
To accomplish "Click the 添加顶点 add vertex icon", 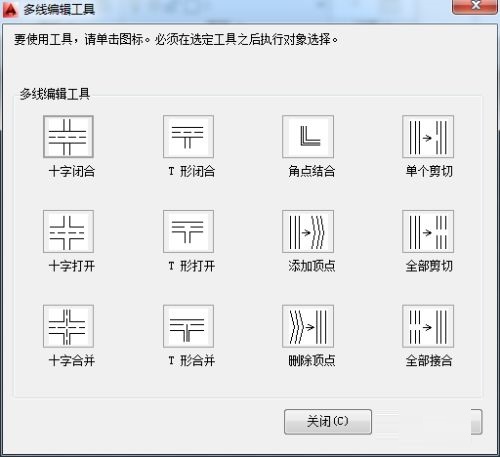I will tap(308, 231).
